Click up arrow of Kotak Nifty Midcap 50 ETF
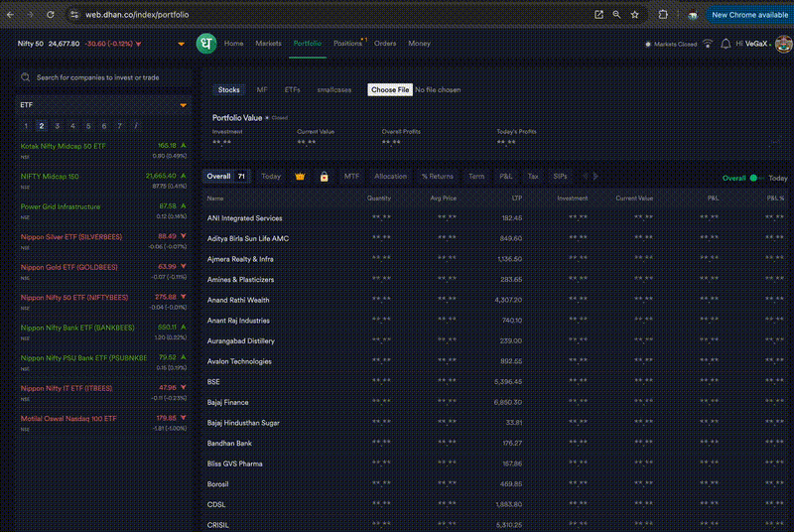The image size is (794, 532). tap(184, 145)
